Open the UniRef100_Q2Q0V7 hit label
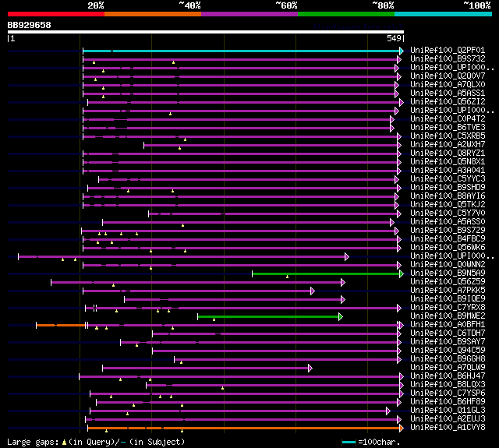 [x=448, y=76]
